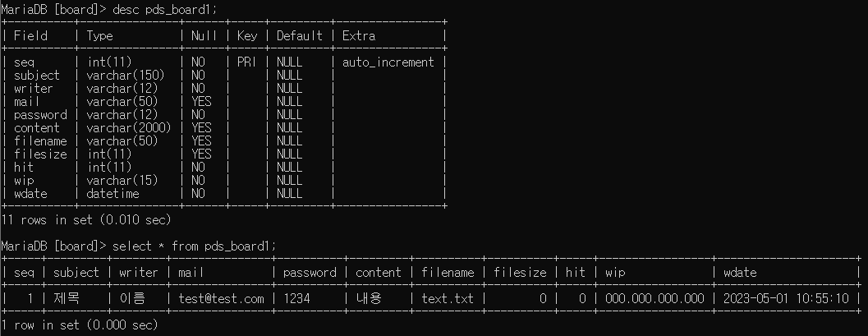The image size is (868, 336).
Task: Select the 'Field' column header
Action: pyautogui.click(x=30, y=36)
